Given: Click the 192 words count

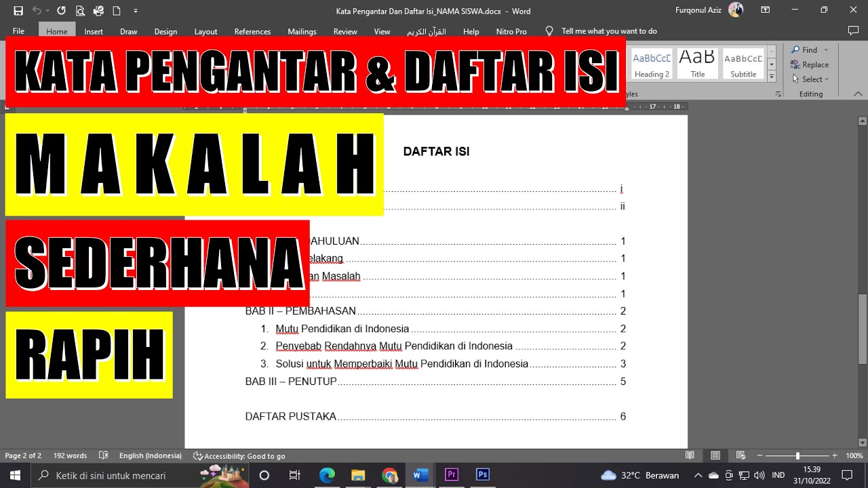Looking at the screenshot, I should coord(71,455).
